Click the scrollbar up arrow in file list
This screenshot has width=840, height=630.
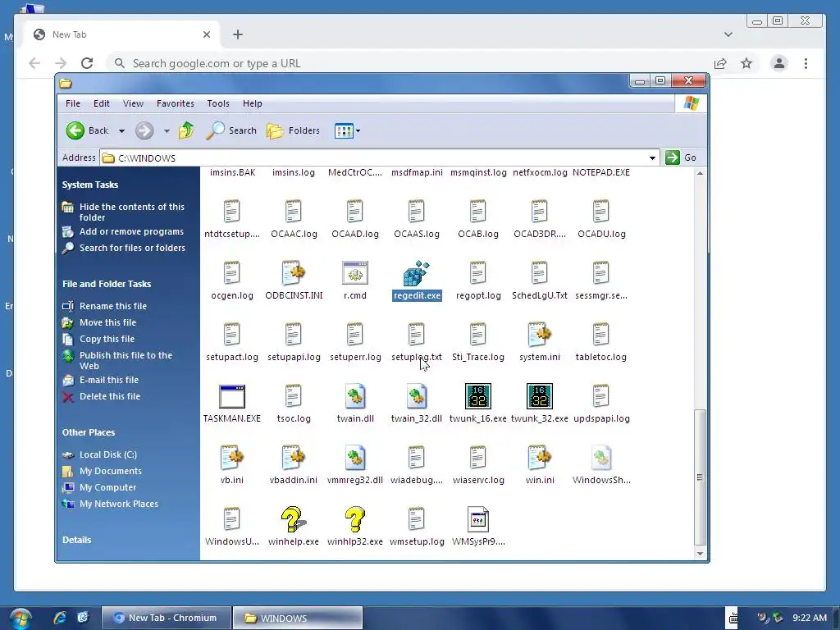(700, 173)
